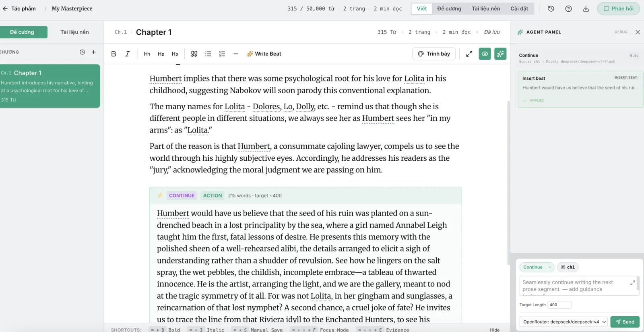Toggle bold formatting

114,54
